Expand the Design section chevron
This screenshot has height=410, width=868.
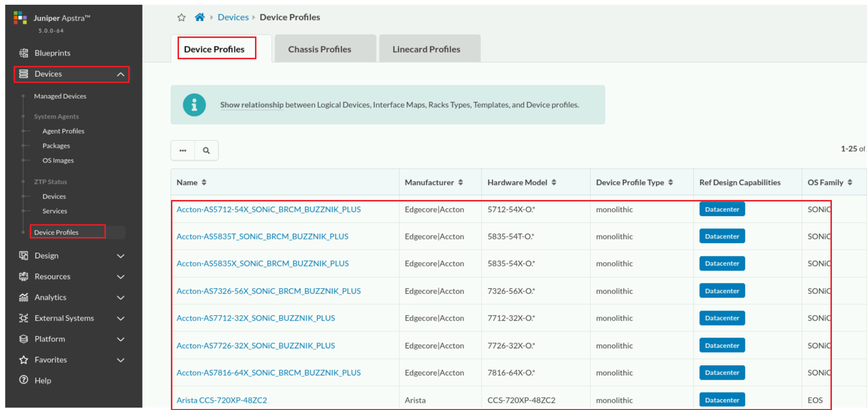(120, 256)
